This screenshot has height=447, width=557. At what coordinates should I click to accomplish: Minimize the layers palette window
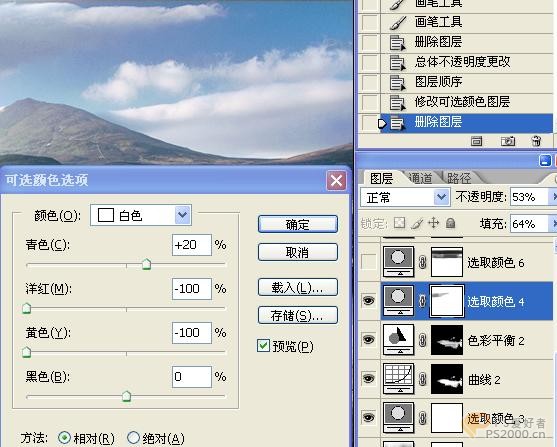[545, 161]
